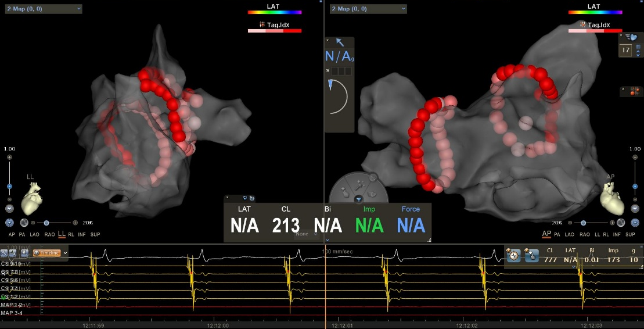This screenshot has height=329, width=644.
Task: Switch the left view to RAO
Action: click(49, 234)
